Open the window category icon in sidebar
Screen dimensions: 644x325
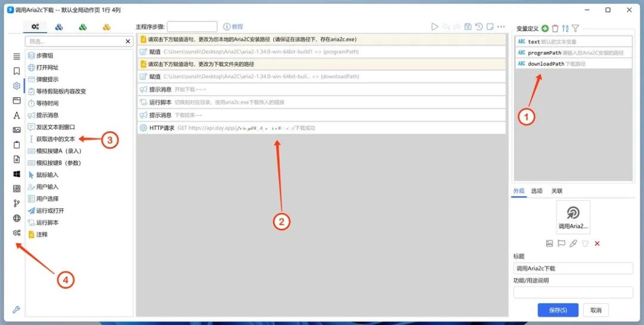[17, 101]
